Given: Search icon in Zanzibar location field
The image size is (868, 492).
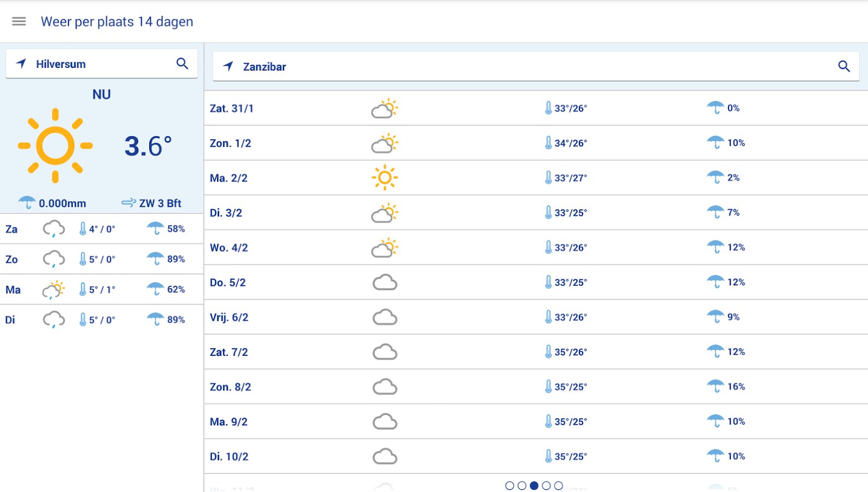Looking at the screenshot, I should tap(844, 66).
